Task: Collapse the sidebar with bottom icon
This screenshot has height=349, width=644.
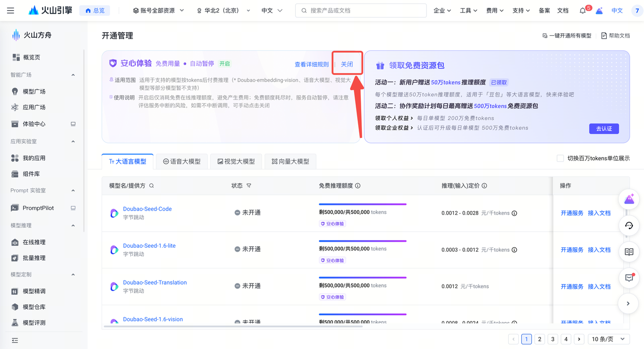Action: click(15, 340)
